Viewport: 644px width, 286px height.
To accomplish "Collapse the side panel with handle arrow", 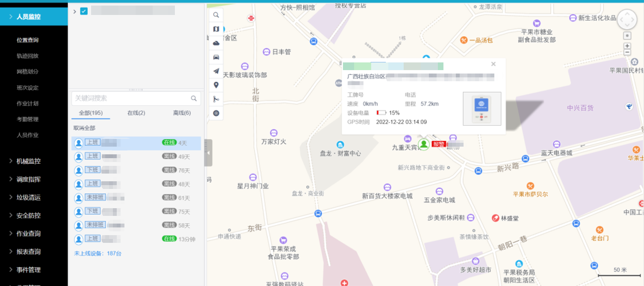I will click(208, 153).
